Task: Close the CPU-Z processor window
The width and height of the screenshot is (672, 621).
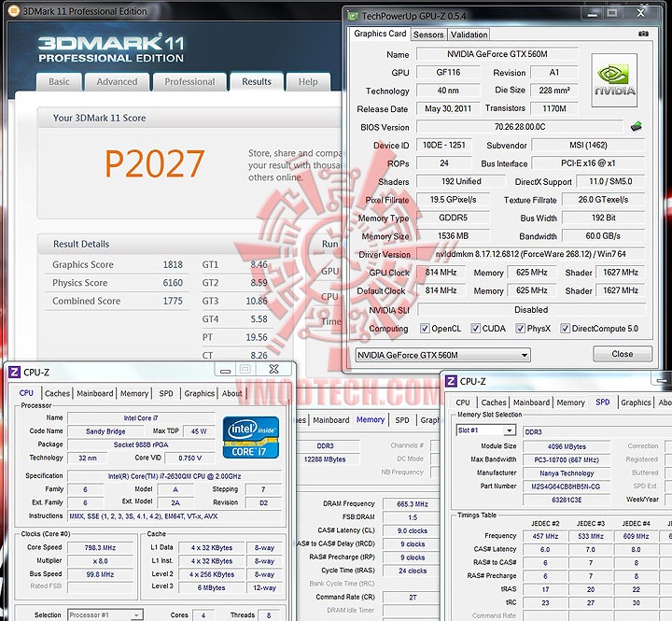Action: 273,369
